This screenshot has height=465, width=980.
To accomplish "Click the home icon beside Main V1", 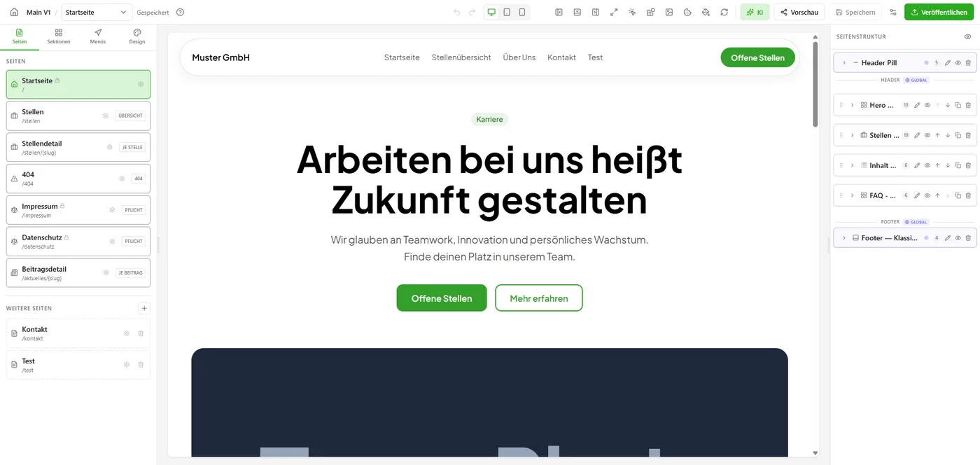I will pos(14,12).
